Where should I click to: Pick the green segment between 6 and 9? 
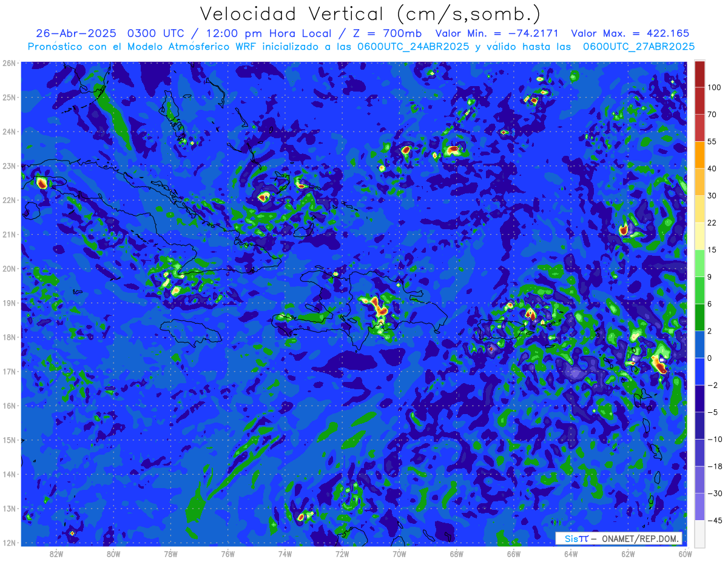[x=699, y=290]
